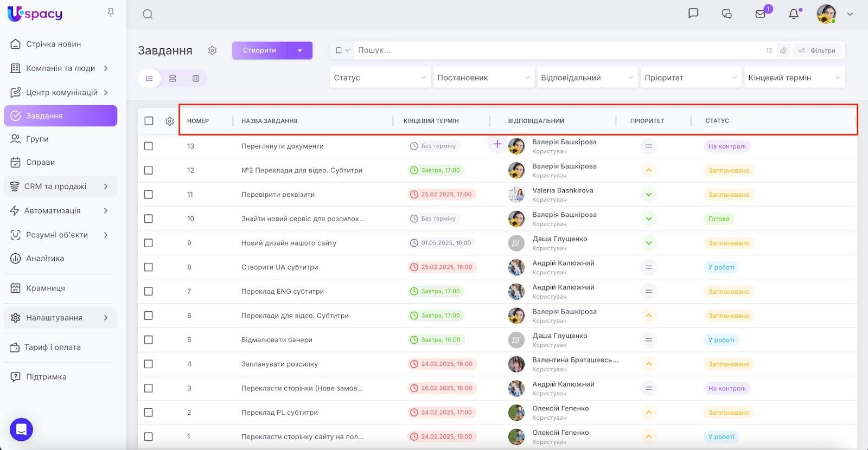Open the Статус filter dropdown
This screenshot has width=868, height=450.
click(380, 78)
